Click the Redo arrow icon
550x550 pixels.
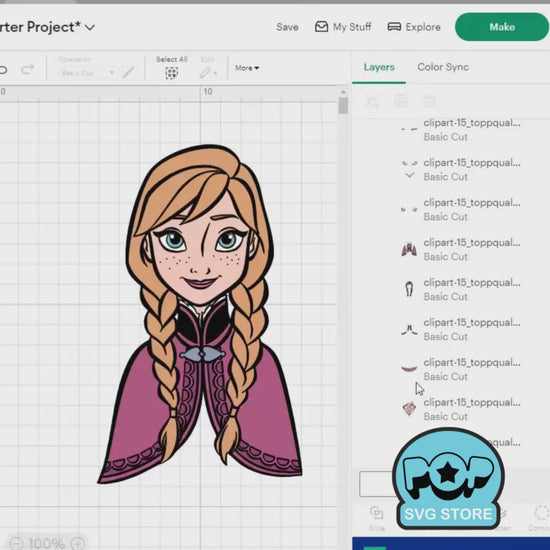pos(28,69)
